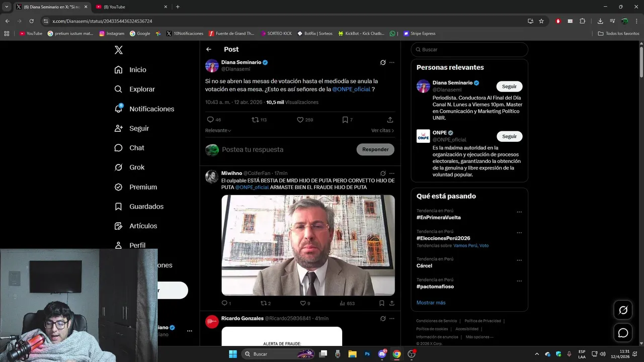The height and width of the screenshot is (362, 644).
Task: Show hidden system tray icons
Action: pyautogui.click(x=536, y=354)
